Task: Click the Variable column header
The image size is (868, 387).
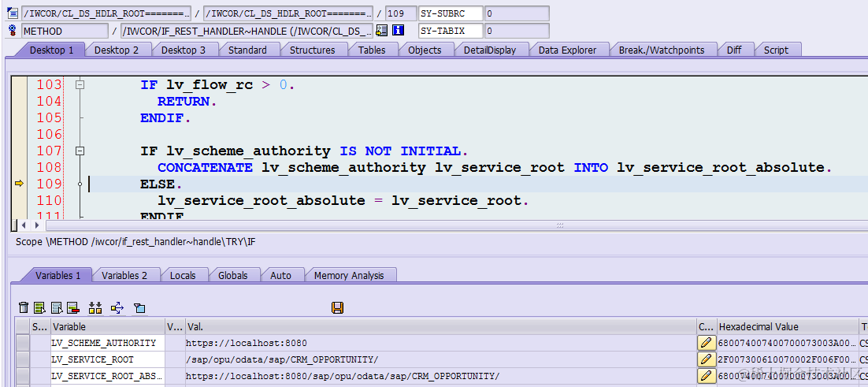Action: point(108,326)
